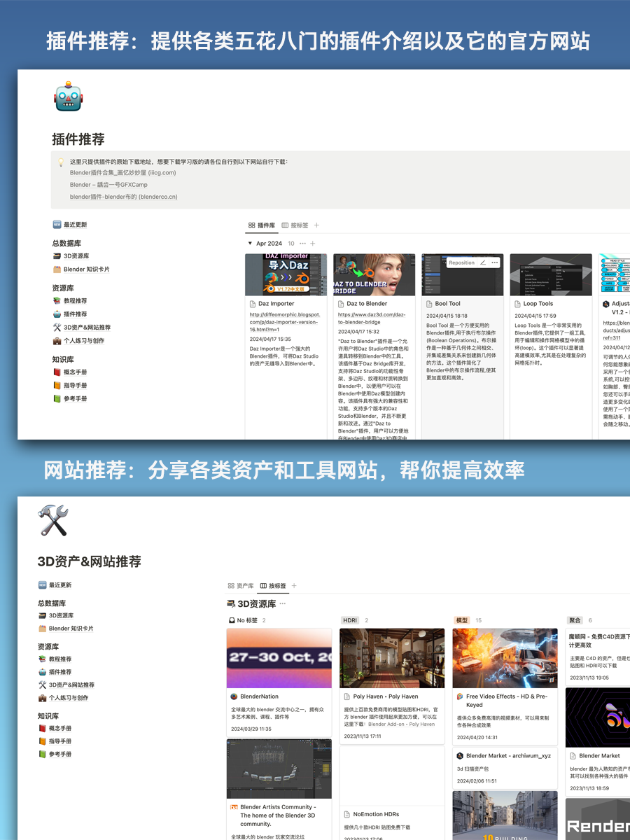630x840 pixels.
Task: Collapse the Apr 2024 group triangle
Action: pyautogui.click(x=250, y=244)
